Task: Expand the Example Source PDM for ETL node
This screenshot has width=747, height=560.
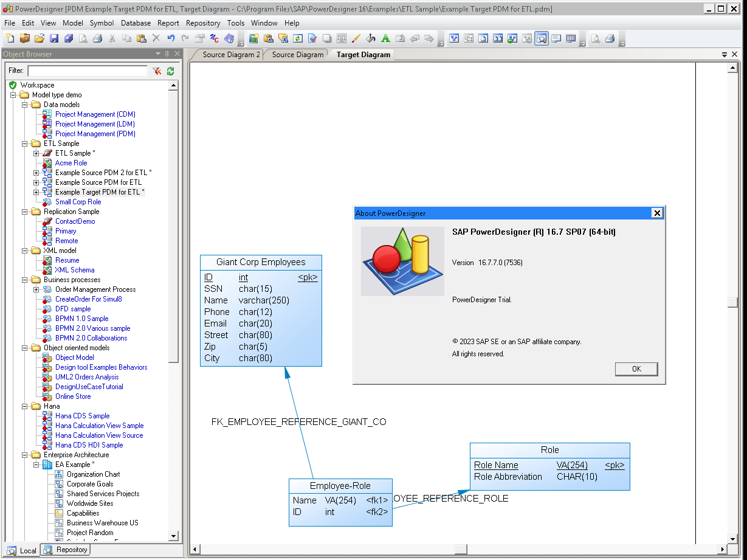Action: [x=36, y=182]
